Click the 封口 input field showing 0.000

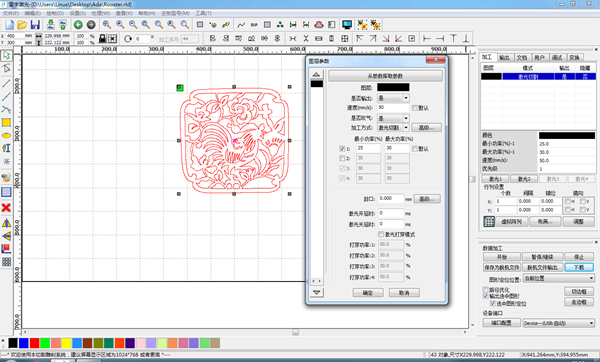[391, 199]
